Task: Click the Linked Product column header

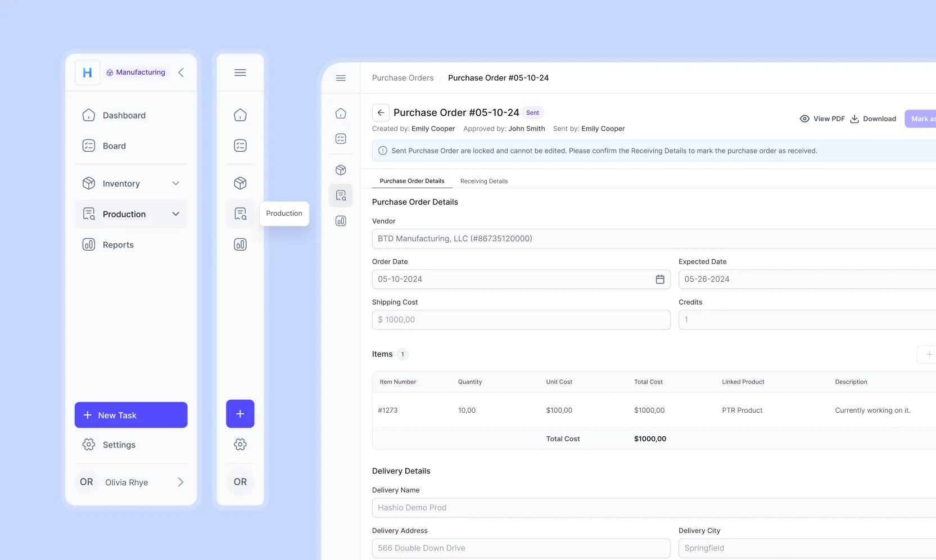Action: point(743,382)
